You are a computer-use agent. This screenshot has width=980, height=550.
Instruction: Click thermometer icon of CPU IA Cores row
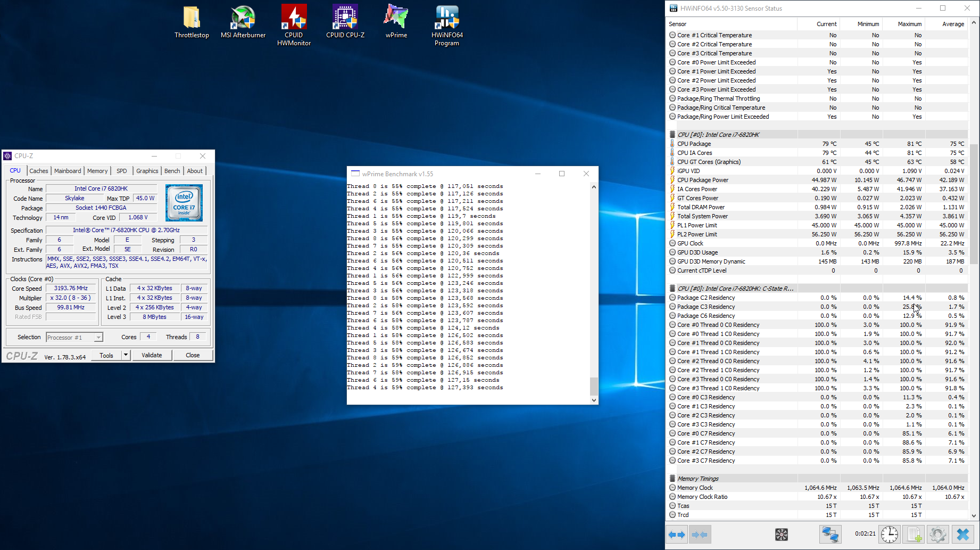point(672,153)
